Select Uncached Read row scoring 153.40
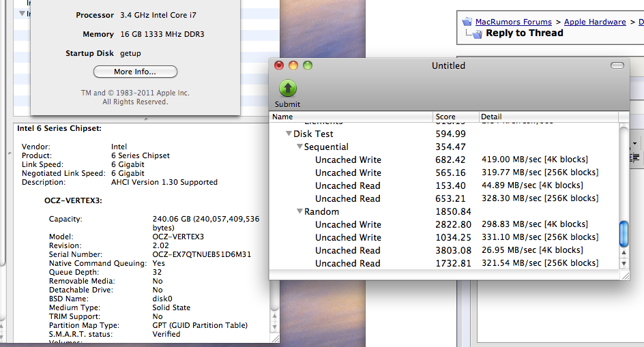 (443, 185)
